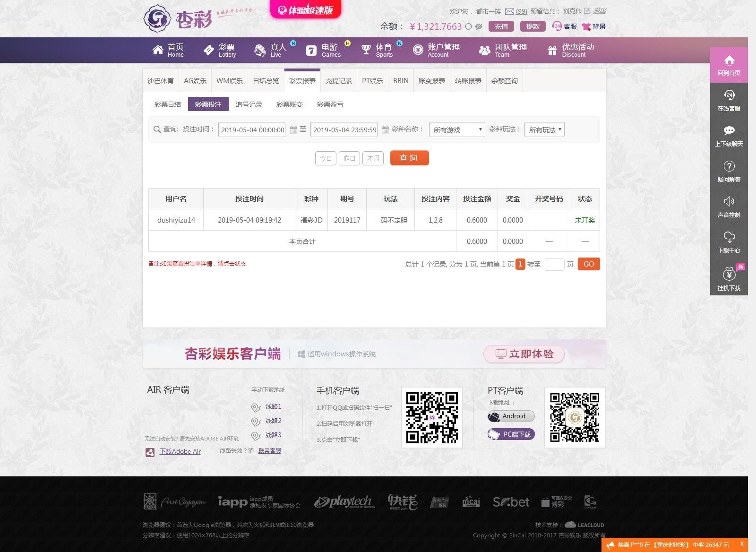
Task: Click the page jump input box
Action: click(554, 264)
